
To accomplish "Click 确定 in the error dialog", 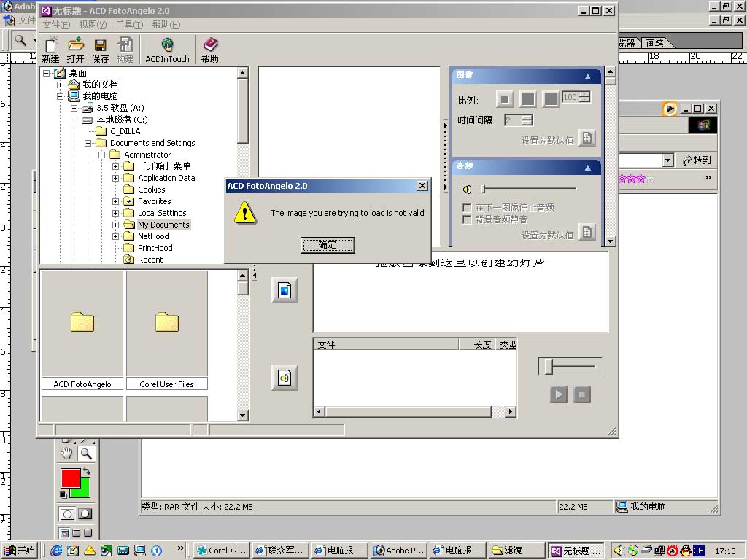I will tap(328, 245).
